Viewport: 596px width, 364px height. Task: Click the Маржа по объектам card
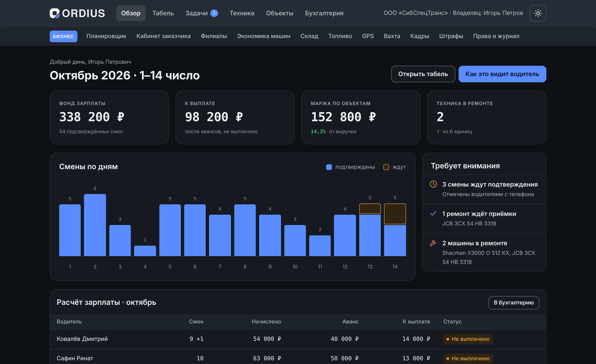pos(361,117)
